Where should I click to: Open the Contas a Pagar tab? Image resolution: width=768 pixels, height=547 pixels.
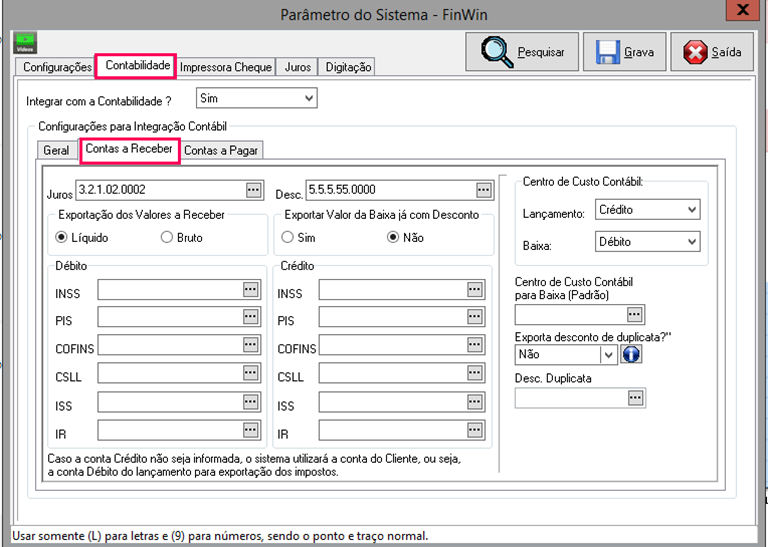(x=222, y=150)
